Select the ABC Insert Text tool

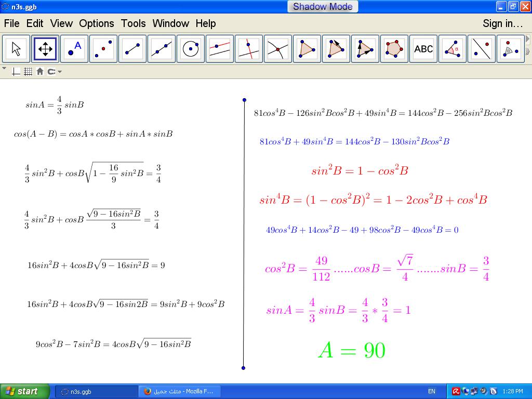[423, 49]
